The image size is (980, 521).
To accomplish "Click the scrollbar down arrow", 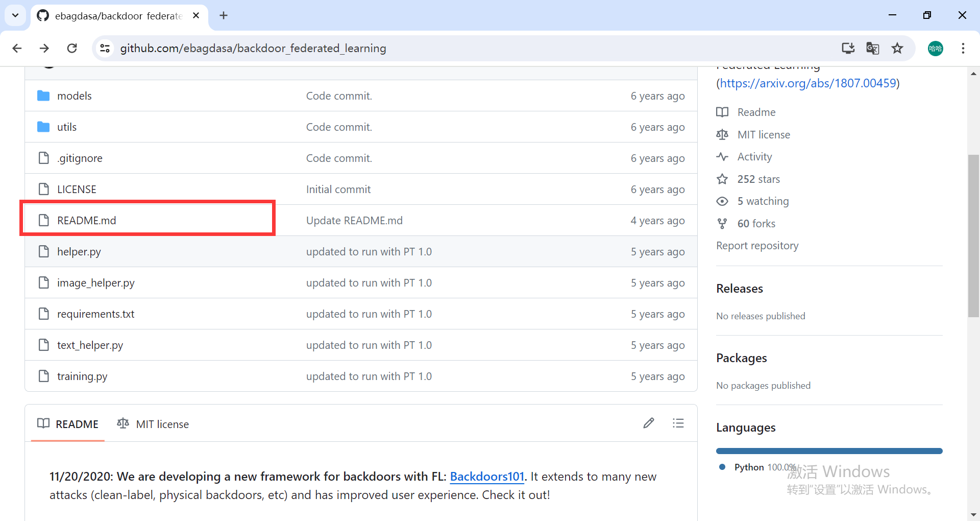I will 973,515.
